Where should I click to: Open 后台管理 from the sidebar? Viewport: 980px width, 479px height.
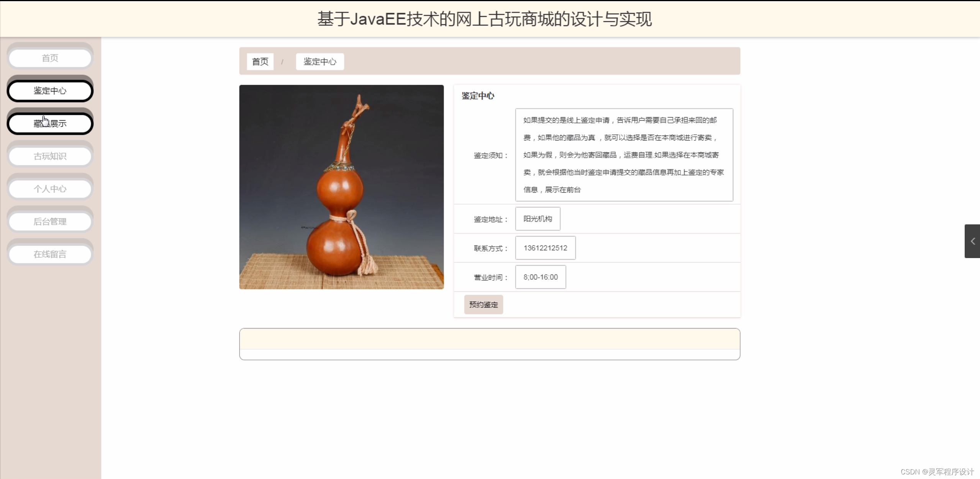click(x=49, y=221)
